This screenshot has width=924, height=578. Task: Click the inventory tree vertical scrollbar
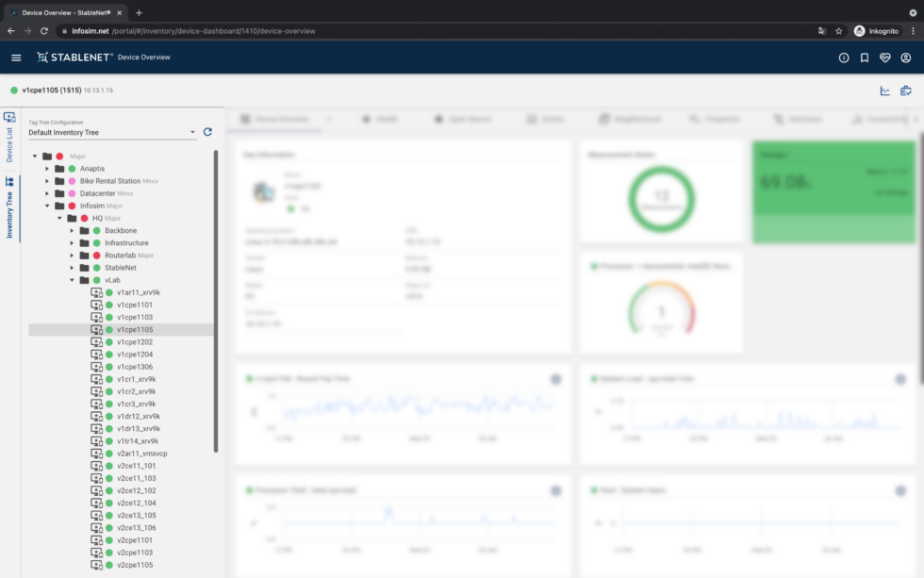[216, 300]
